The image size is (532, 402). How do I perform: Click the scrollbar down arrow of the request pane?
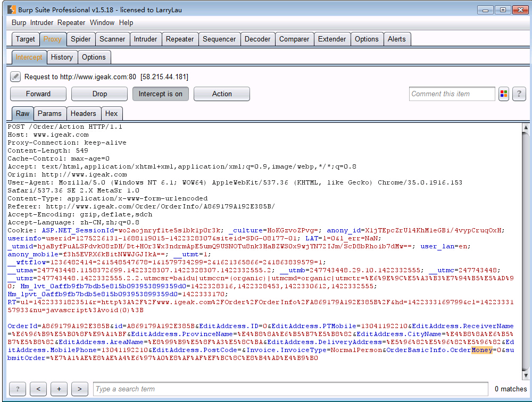pos(526,375)
